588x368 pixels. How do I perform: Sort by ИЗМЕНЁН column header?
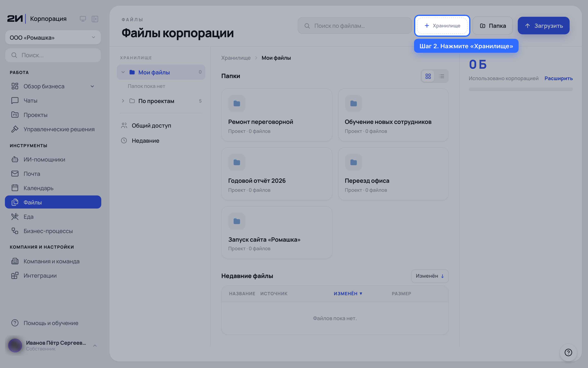(348, 294)
